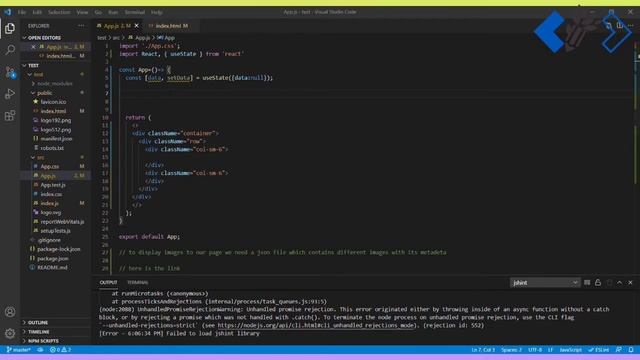Maximize the panel with the up chevron
Viewport: 640px width, 360px height.
[620, 282]
